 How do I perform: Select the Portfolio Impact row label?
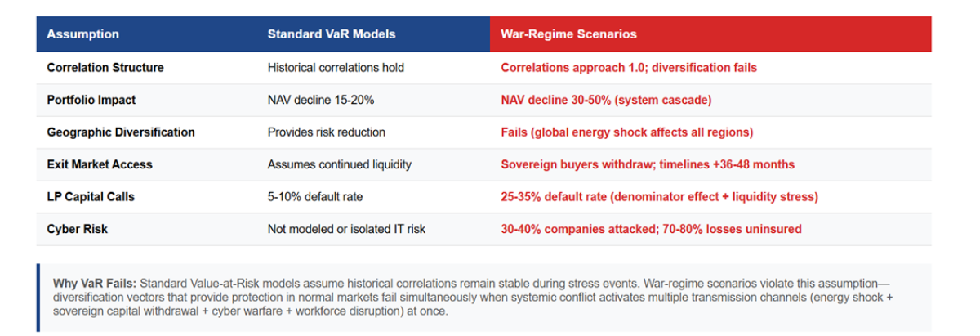[91, 100]
